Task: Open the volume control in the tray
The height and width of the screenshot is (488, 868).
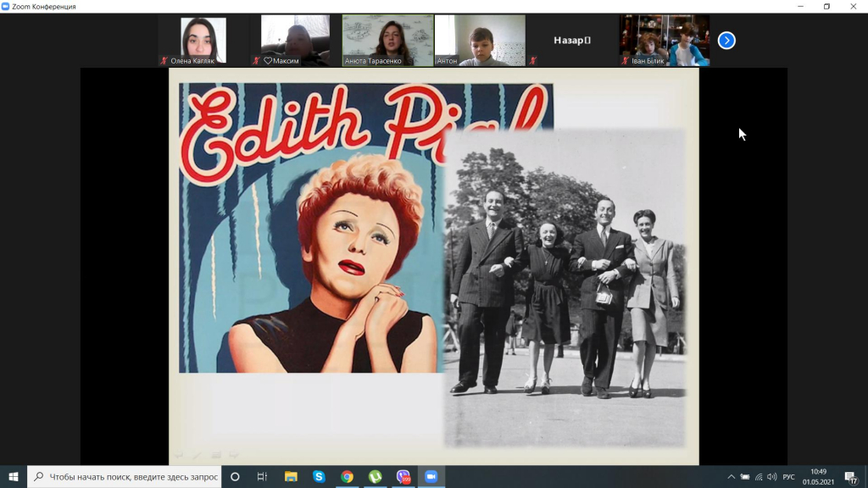Action: coord(771,477)
